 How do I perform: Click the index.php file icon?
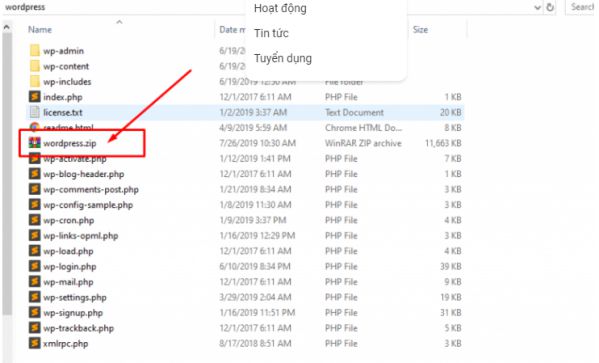pos(34,97)
